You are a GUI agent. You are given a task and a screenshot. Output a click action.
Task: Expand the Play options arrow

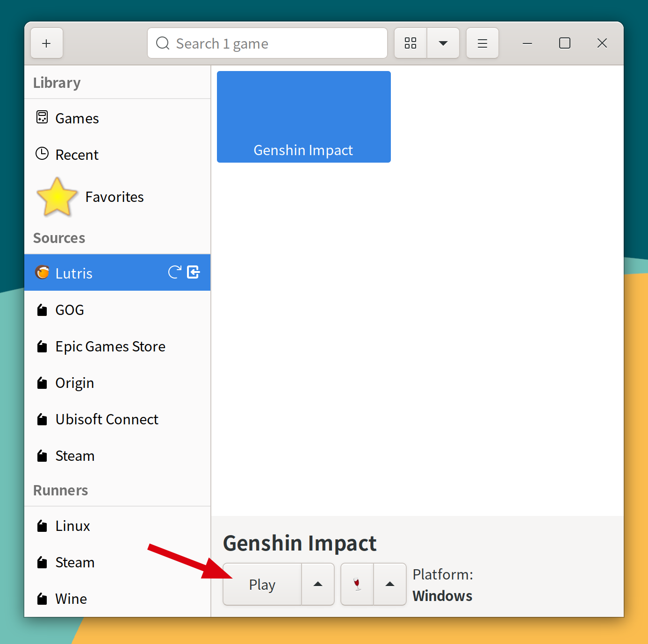pos(318,584)
